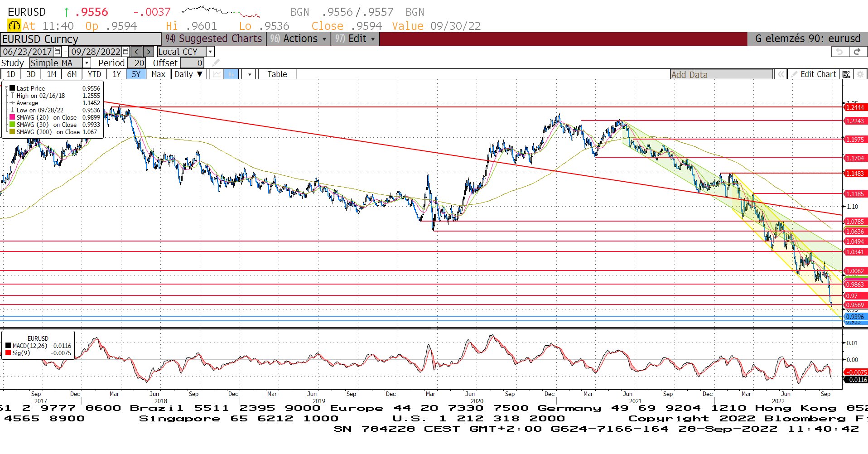The height and width of the screenshot is (454, 868).
Task: Open chart settings gear icon
Action: coord(860,74)
